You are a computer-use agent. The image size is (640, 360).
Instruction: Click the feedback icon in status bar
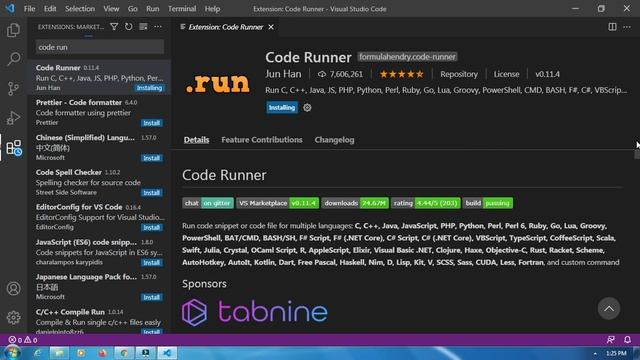pos(611,340)
